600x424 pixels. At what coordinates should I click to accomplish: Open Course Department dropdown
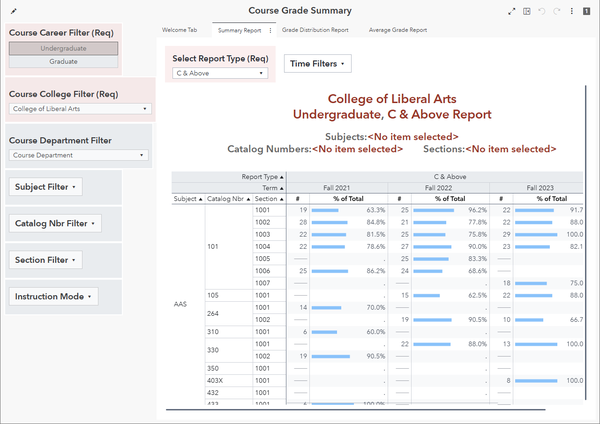point(78,155)
